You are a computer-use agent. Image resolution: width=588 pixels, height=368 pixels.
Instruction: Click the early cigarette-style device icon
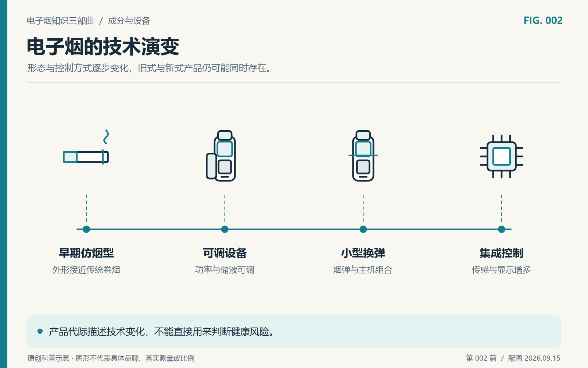[x=86, y=147]
